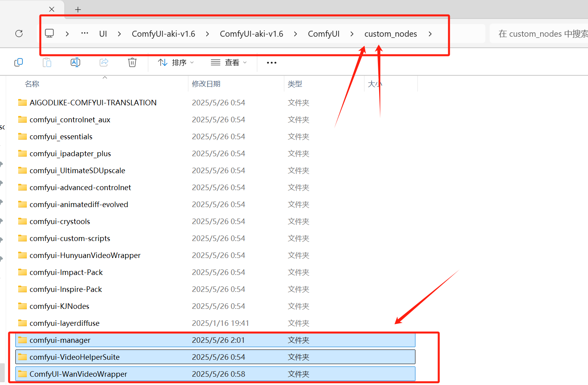The image size is (588, 385).
Task: Expand chevron after ComfyUI breadcrumb
Action: click(x=352, y=34)
